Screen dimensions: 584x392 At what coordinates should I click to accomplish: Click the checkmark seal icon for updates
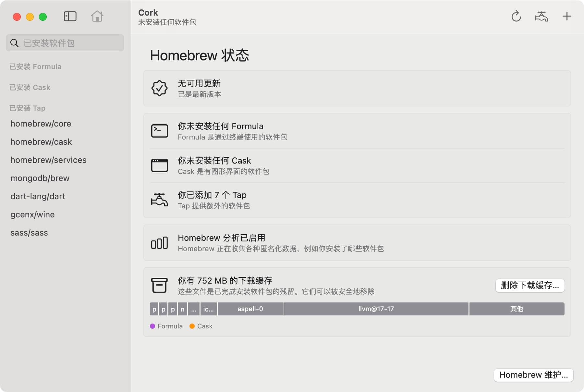[x=159, y=88]
